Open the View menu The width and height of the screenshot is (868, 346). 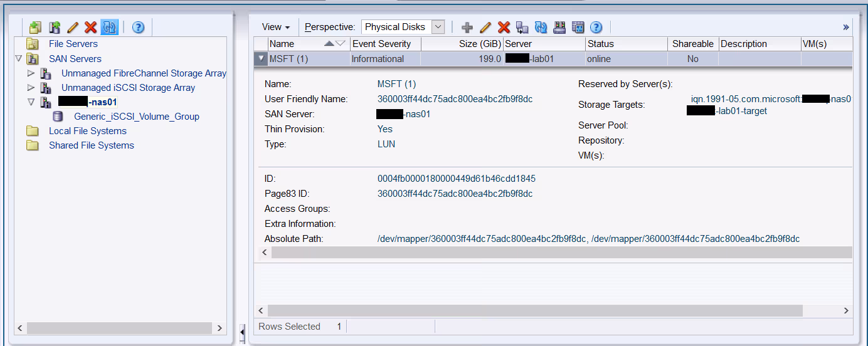point(276,27)
